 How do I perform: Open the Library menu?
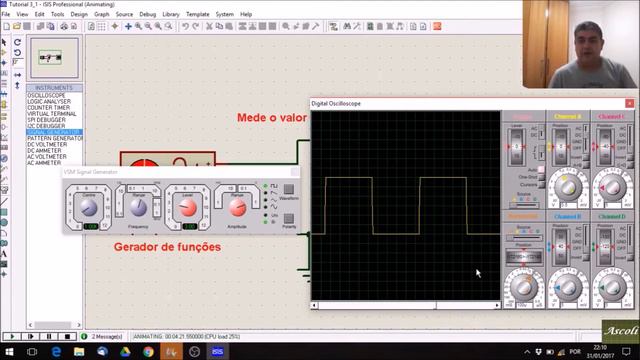171,14
